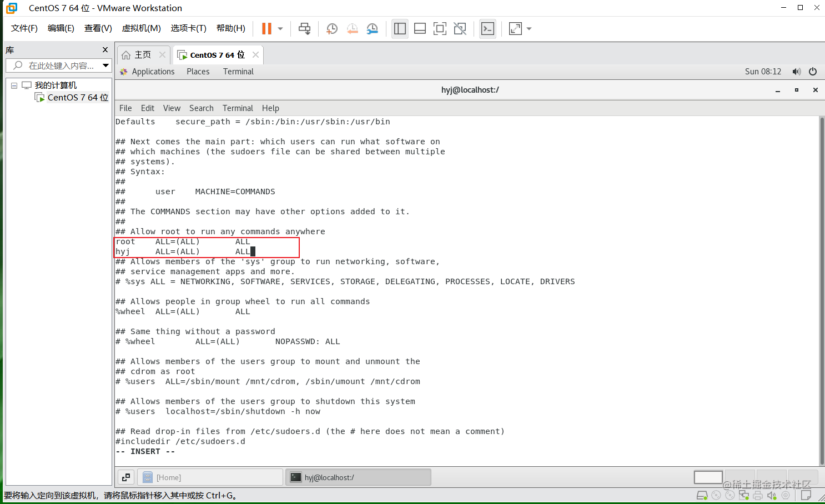This screenshot has height=504, width=825.
Task: Close the hyj@localhost terminal window
Action: click(816, 90)
